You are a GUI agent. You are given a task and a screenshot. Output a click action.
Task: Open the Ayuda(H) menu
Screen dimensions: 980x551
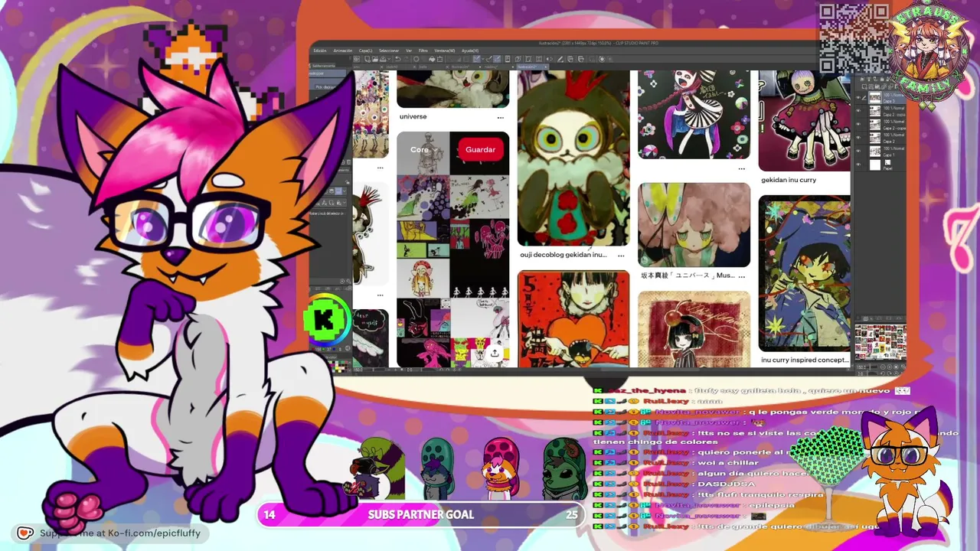[x=470, y=51]
